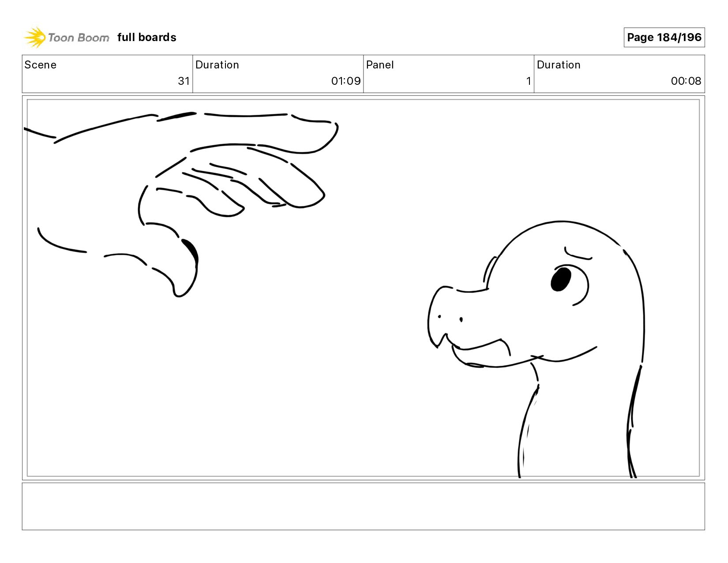The width and height of the screenshot is (728, 563).
Task: Click the panel number '1'
Action: pyautogui.click(x=529, y=81)
